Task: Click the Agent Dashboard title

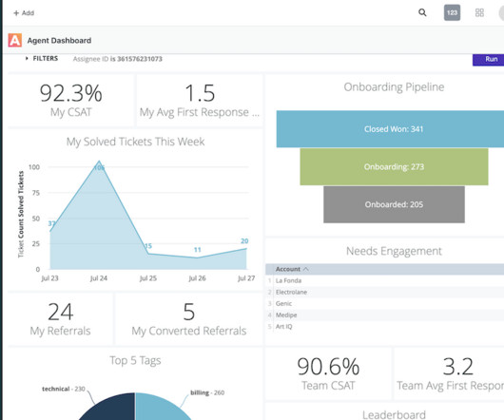Action: click(59, 41)
